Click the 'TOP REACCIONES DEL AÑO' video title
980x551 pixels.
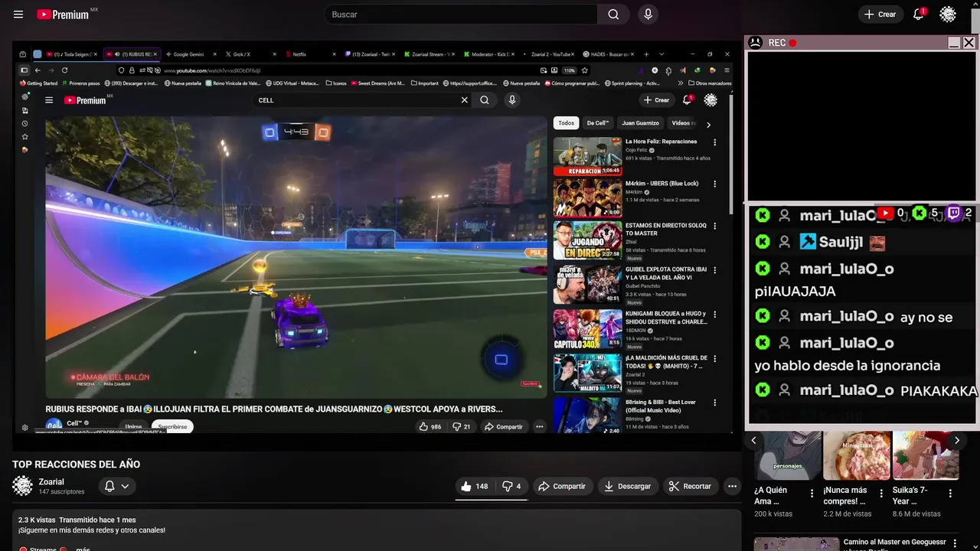coord(76,465)
